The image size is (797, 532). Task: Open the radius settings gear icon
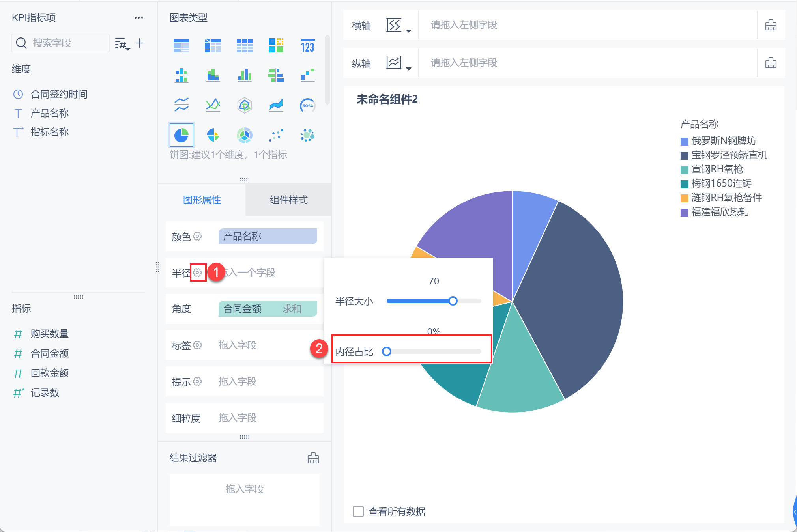198,273
